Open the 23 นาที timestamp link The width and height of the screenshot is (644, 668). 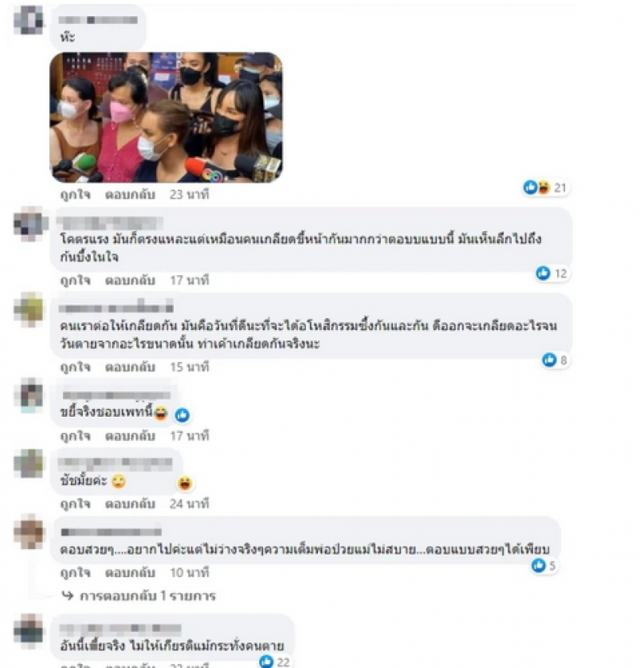click(x=189, y=195)
